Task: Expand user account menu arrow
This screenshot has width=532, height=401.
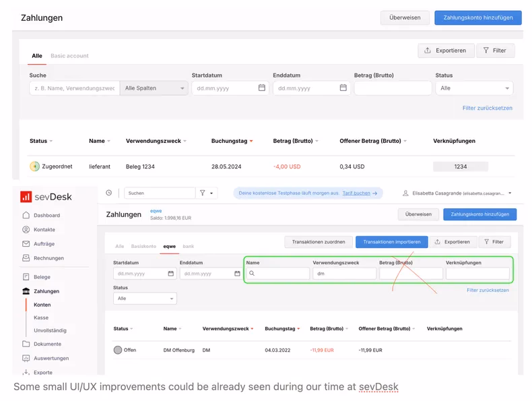Action: (x=510, y=193)
